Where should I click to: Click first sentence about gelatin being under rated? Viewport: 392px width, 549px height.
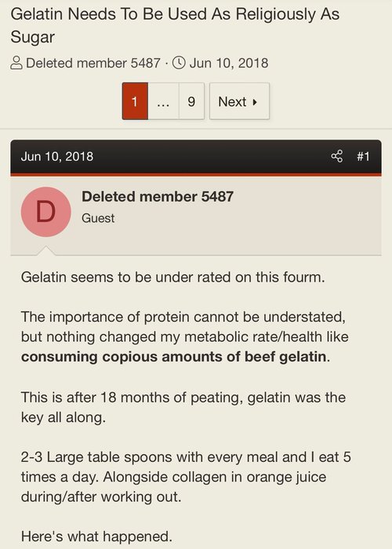pos(173,277)
